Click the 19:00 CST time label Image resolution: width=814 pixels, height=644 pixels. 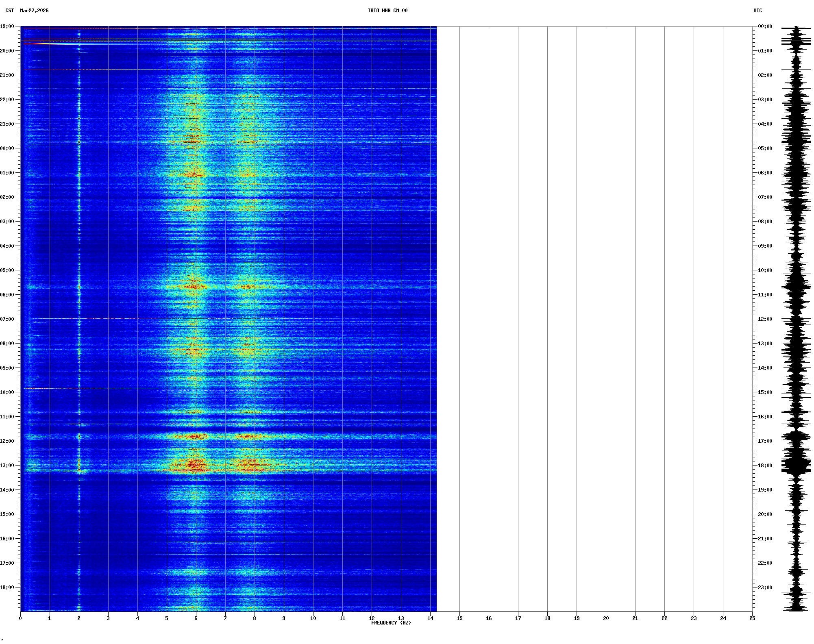(7, 26)
